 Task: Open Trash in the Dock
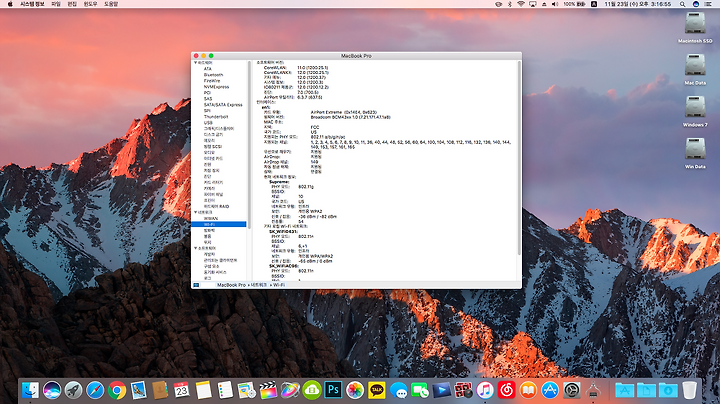[689, 390]
